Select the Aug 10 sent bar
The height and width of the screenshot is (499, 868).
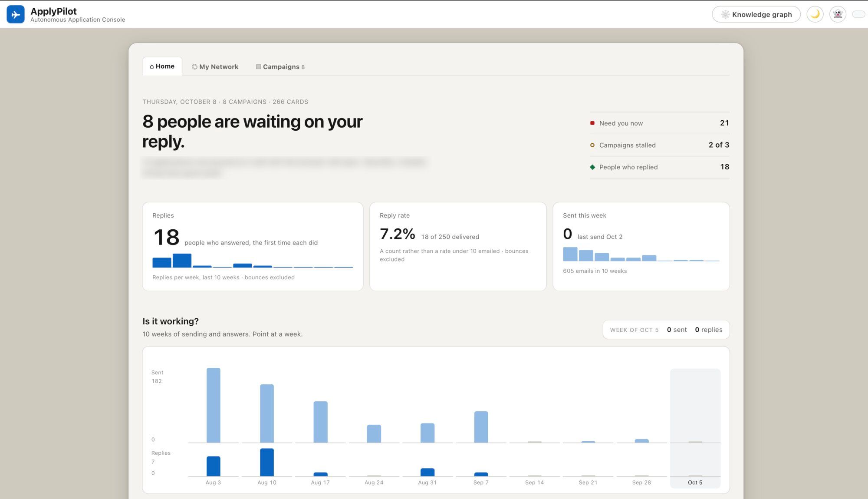coord(267,413)
